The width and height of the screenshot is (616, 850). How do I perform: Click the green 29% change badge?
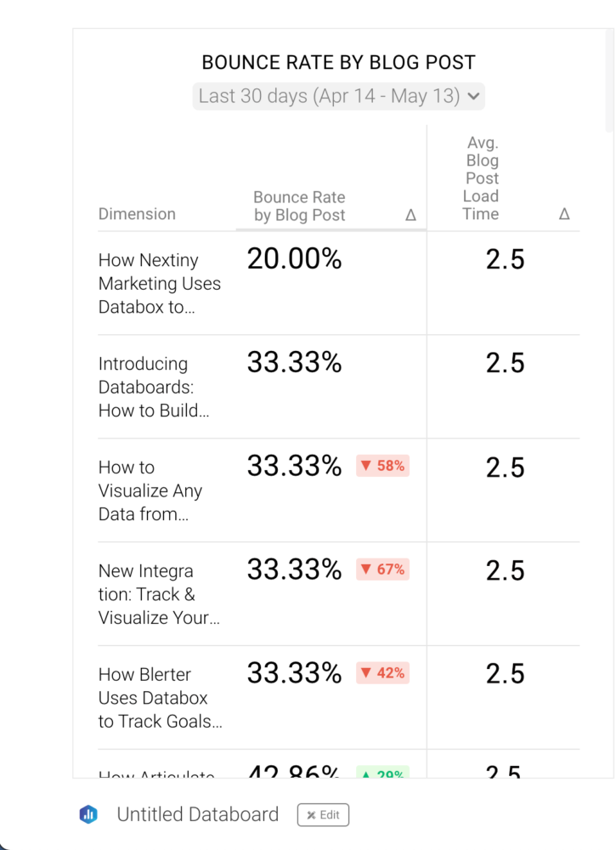click(382, 773)
